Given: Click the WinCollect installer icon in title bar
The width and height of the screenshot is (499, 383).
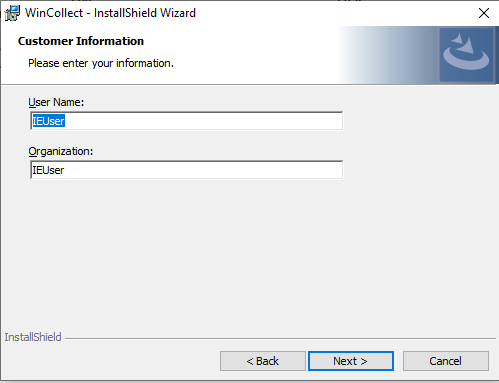Looking at the screenshot, I should tap(12, 13).
